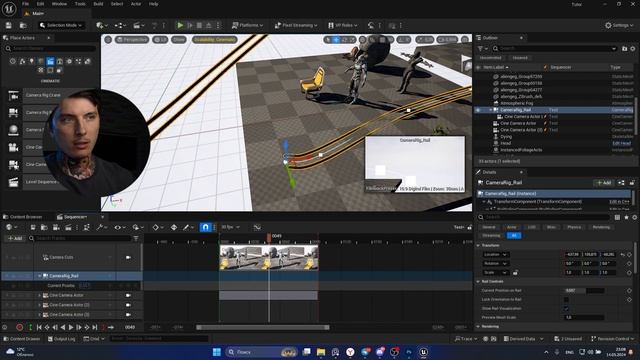Click camera icon on Cine Camera Actor (2) track
The height and width of the screenshot is (360, 640).
[x=128, y=305]
